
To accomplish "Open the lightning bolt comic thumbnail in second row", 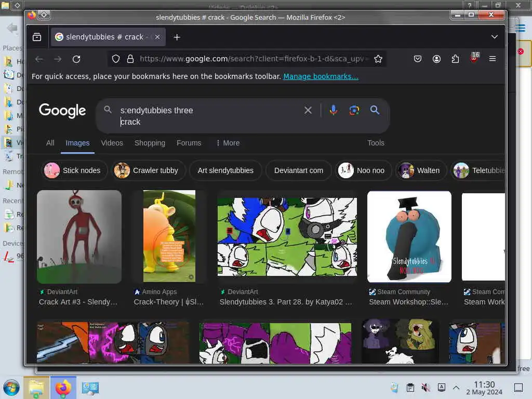I will pos(113,343).
